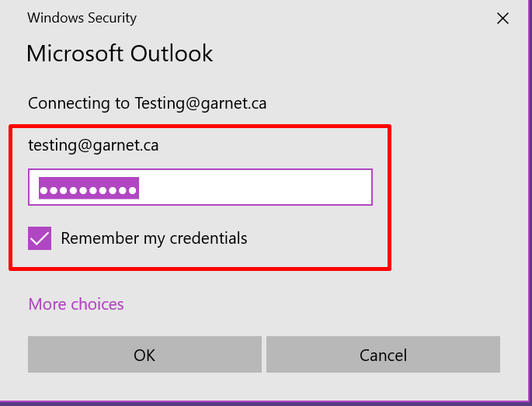Screen dimensions: 532x406
Task: Focus the password input field
Action: coord(200,188)
